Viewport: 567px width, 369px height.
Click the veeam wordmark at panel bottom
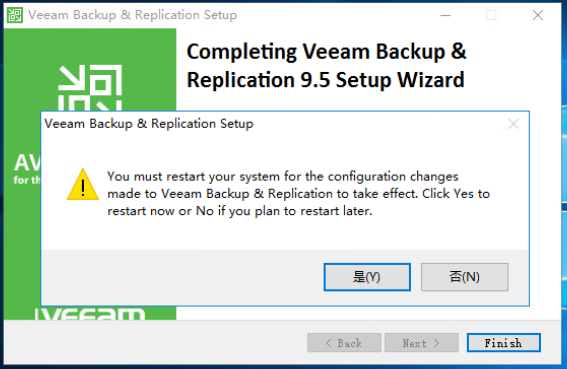pyautogui.click(x=90, y=314)
